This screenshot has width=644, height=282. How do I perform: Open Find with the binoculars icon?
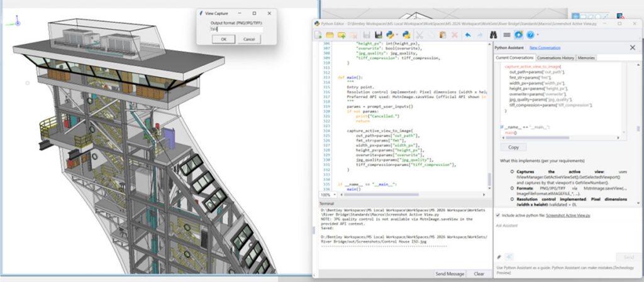tap(494, 35)
